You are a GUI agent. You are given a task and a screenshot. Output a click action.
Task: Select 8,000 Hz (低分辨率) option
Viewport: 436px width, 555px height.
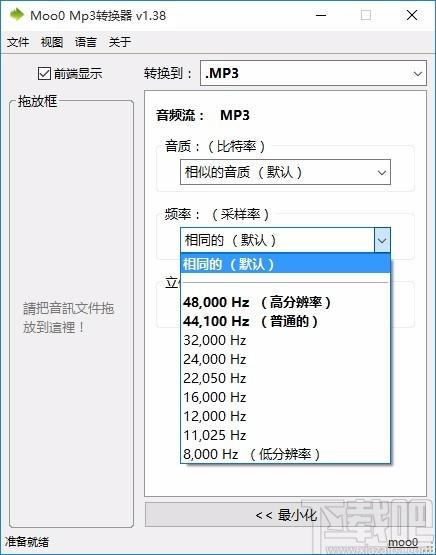[x=285, y=454]
